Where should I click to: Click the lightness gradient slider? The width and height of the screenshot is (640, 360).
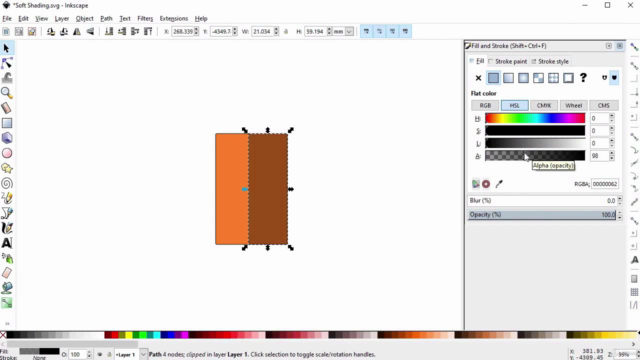(535, 143)
